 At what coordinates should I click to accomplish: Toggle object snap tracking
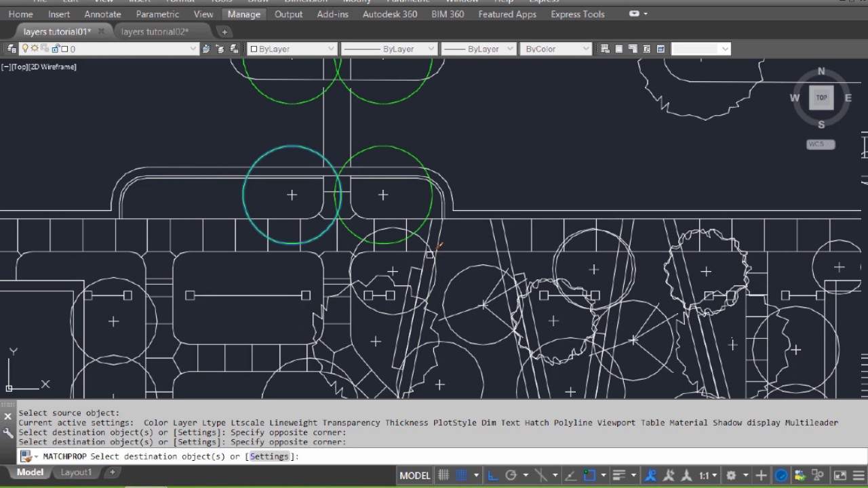[570, 475]
